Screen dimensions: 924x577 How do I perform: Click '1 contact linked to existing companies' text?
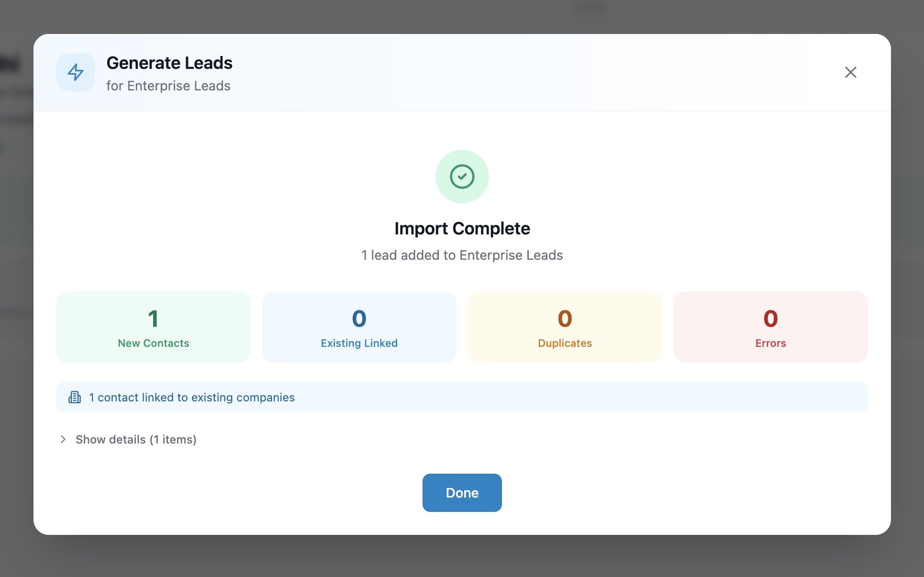click(x=192, y=397)
